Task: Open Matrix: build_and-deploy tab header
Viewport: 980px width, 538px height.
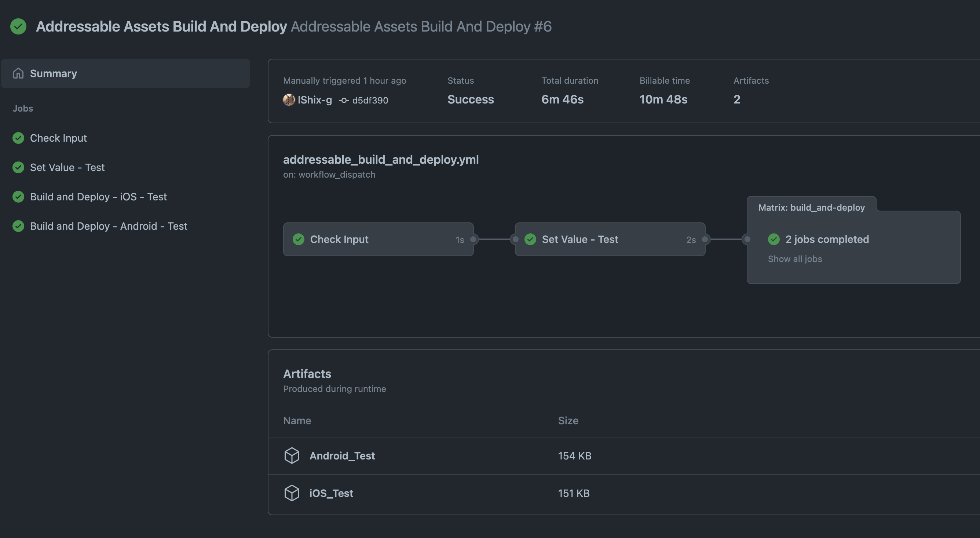Action: [811, 207]
